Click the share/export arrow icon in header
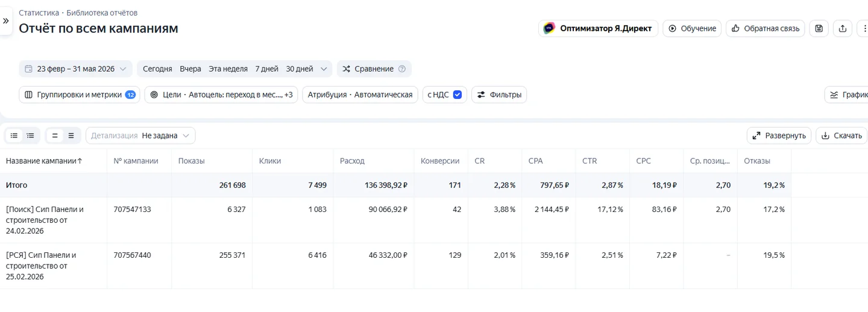 coord(843,28)
